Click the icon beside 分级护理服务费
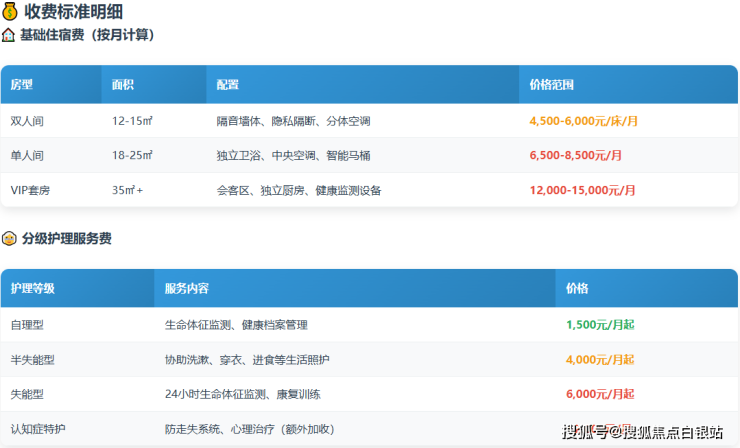Viewport: 740px width, 448px height. (x=8, y=239)
